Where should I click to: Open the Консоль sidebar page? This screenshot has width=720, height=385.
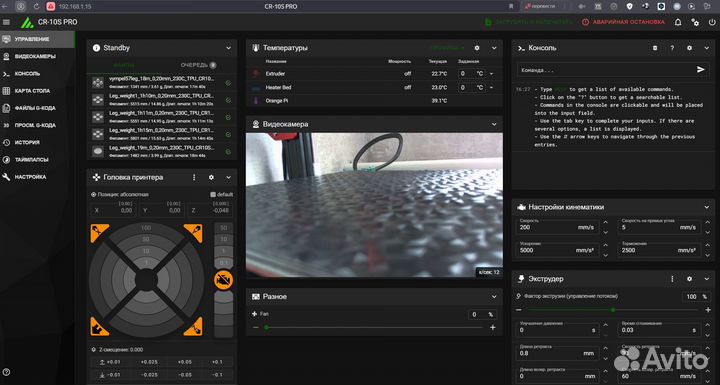tap(38, 74)
